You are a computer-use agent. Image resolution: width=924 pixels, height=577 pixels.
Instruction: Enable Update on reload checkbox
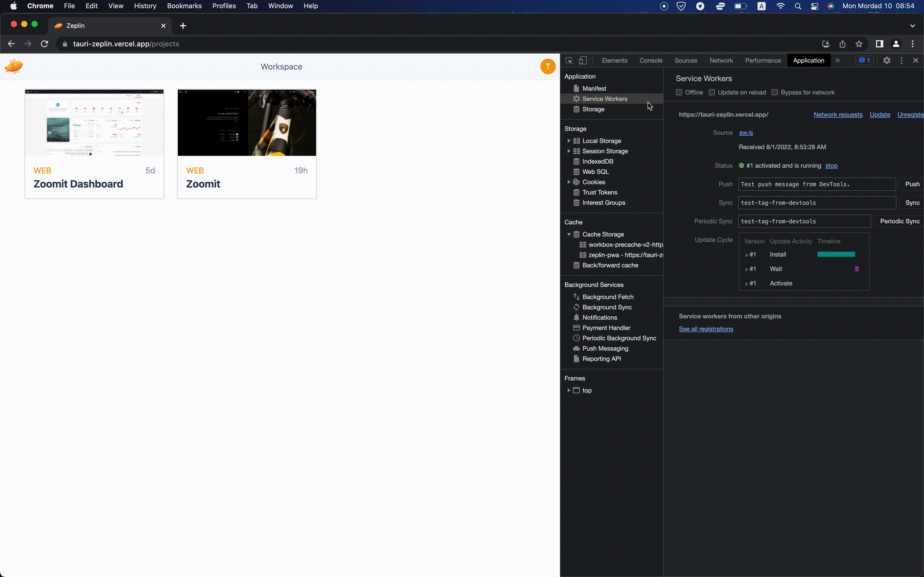click(x=712, y=92)
